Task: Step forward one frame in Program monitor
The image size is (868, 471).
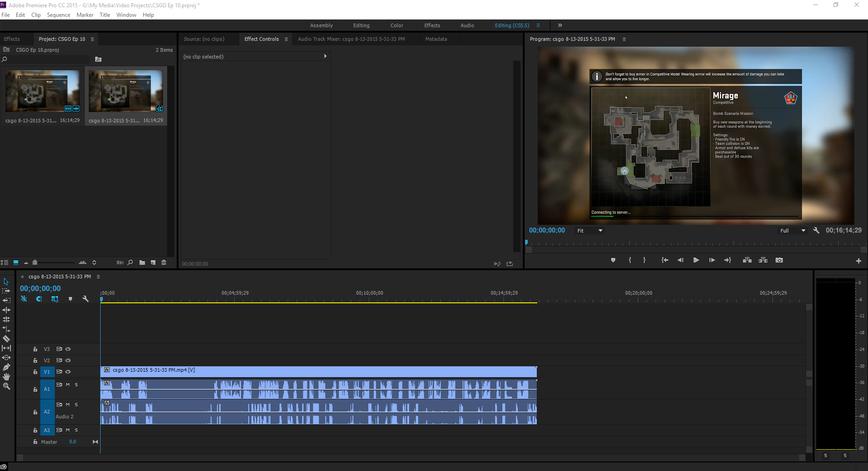Action: 712,260
